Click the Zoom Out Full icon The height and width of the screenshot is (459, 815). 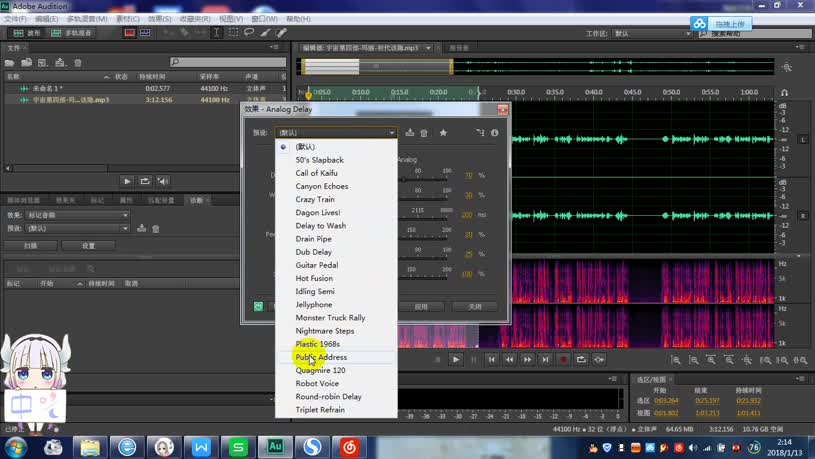click(747, 360)
